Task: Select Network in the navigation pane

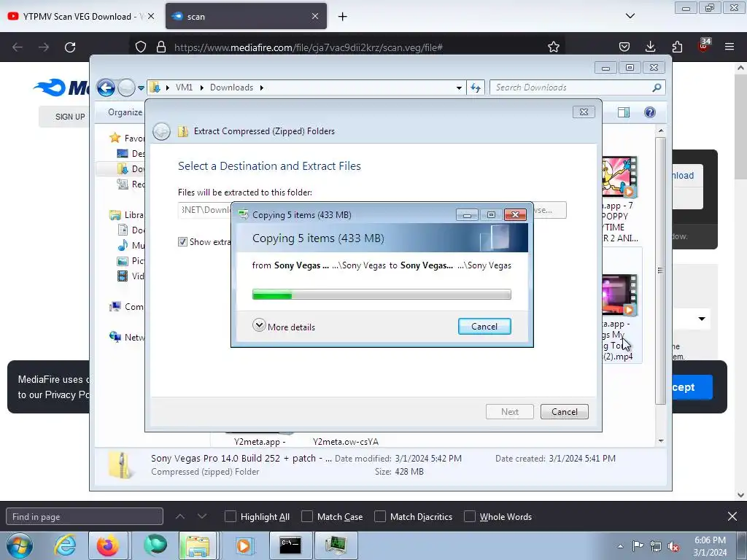Action: 127,337
